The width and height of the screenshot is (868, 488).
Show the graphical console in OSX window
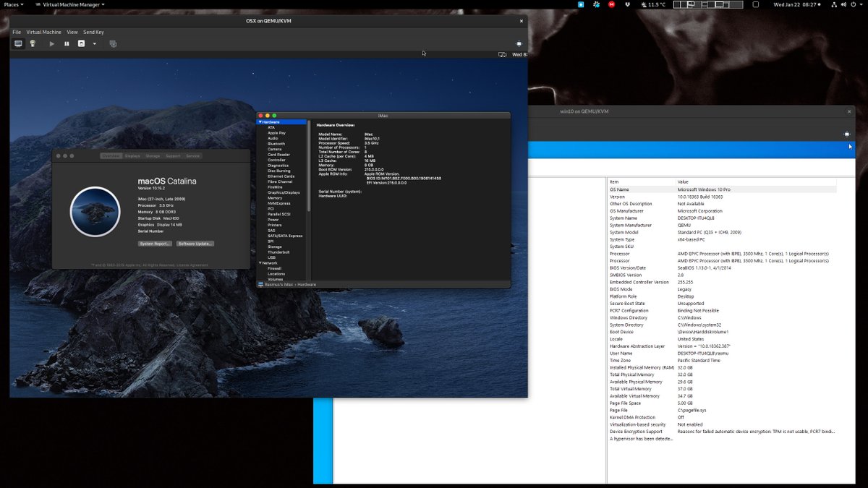pos(18,43)
